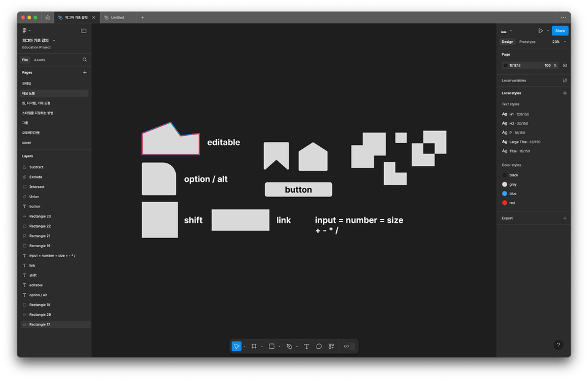Add an export setting with plus icon
The width and height of the screenshot is (588, 380).
pos(565,218)
